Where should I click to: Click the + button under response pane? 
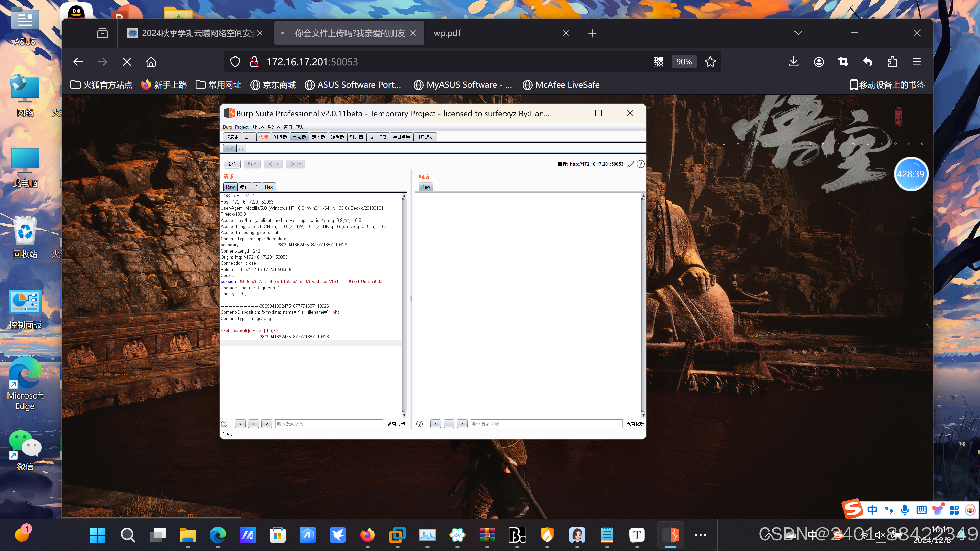[449, 424]
